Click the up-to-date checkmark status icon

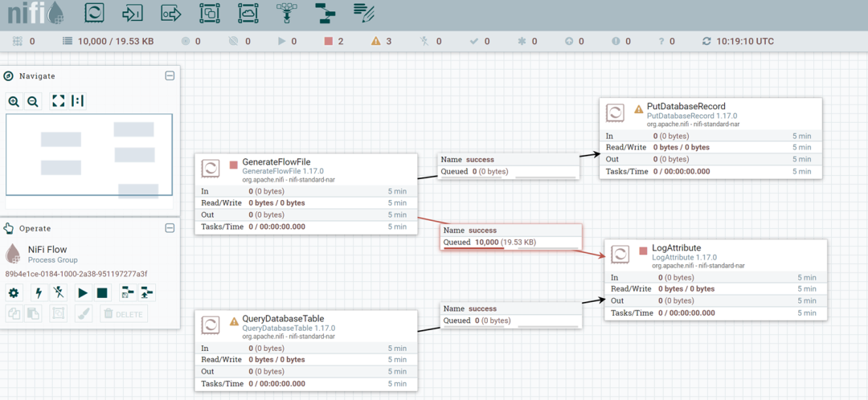[473, 42]
